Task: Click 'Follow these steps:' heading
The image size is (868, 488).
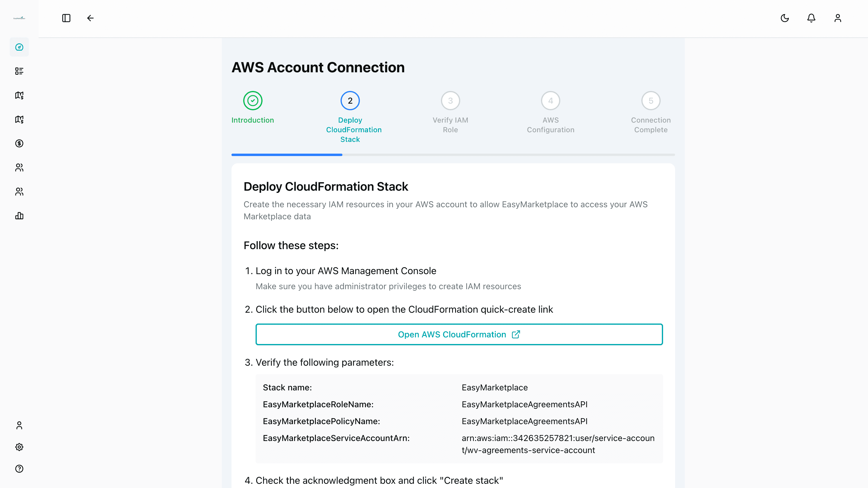Action: click(291, 246)
